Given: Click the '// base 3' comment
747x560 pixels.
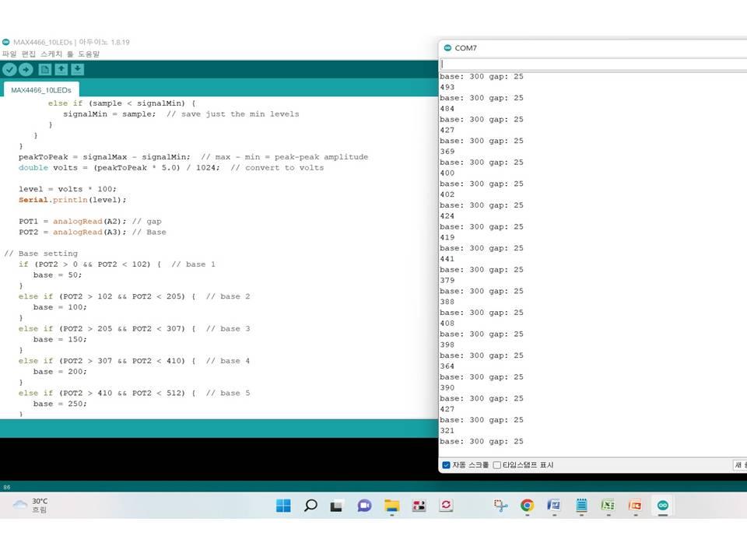Looking at the screenshot, I should [x=228, y=328].
